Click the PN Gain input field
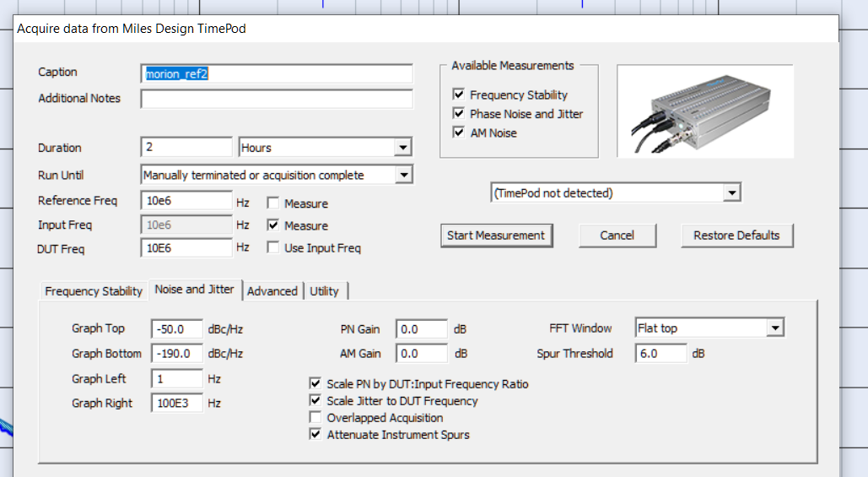 point(421,329)
